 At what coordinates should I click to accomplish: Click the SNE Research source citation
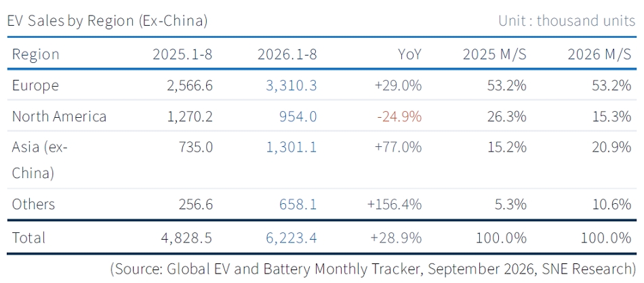(x=373, y=269)
